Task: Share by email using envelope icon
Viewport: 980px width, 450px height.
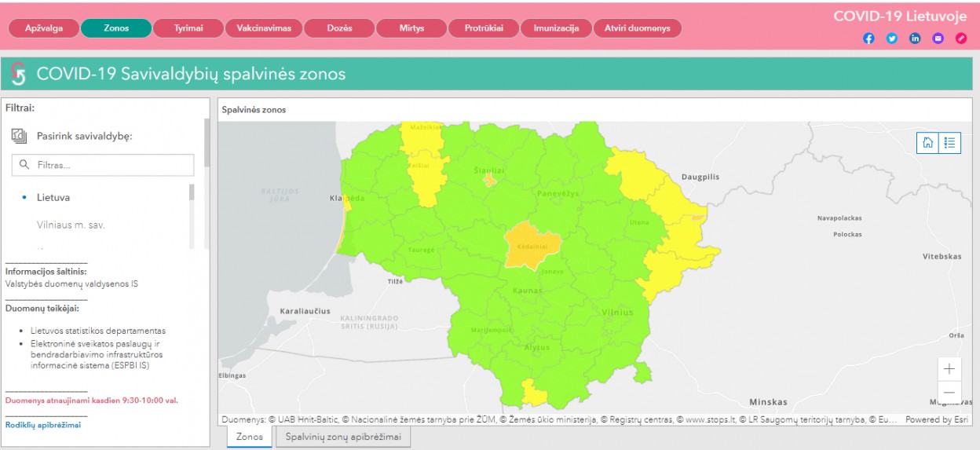Action: point(938,38)
